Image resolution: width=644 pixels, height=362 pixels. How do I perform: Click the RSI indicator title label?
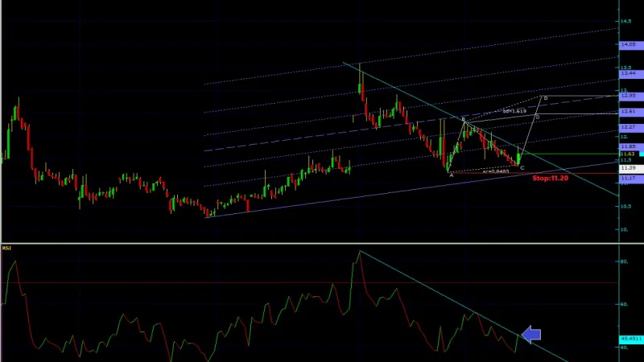coord(6,249)
